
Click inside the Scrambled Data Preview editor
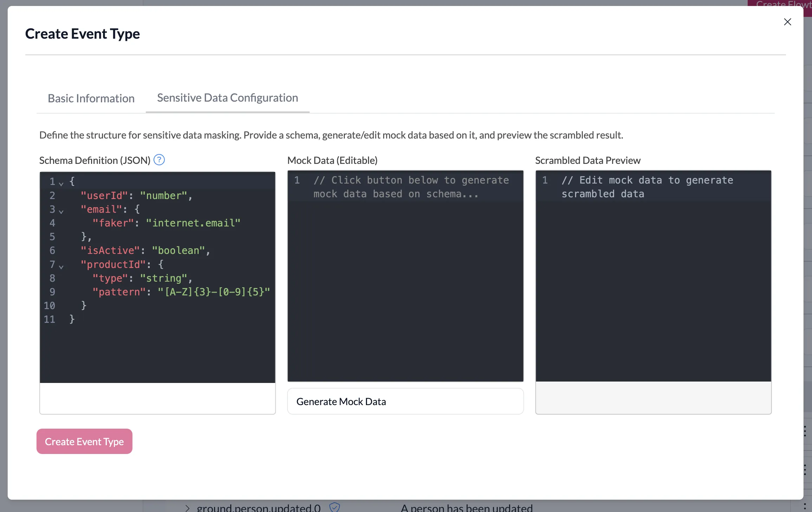point(653,276)
